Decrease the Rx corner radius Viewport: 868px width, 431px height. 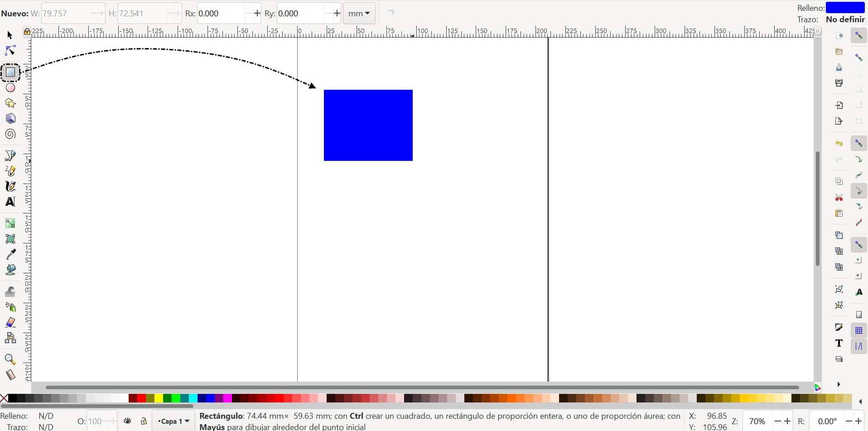(249, 13)
